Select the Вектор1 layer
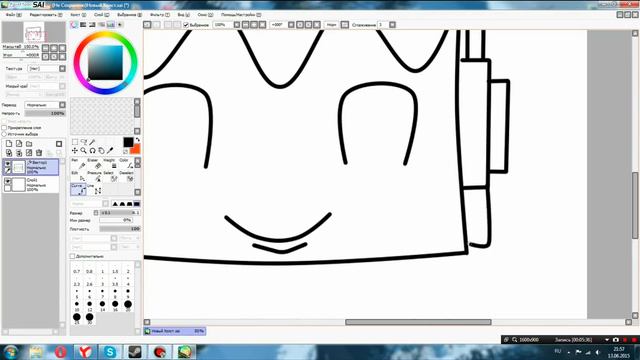The width and height of the screenshot is (640, 360). (31, 167)
